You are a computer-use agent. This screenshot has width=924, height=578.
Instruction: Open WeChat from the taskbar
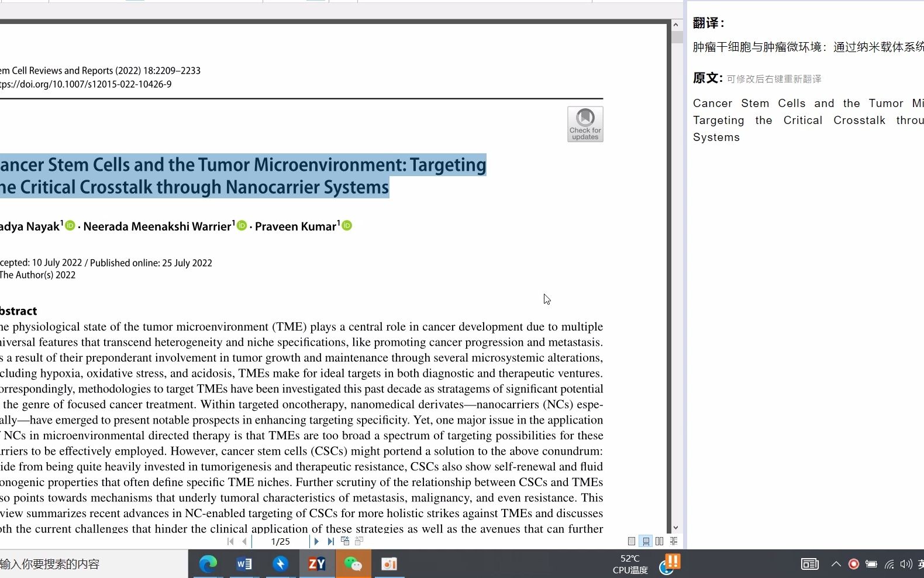353,564
